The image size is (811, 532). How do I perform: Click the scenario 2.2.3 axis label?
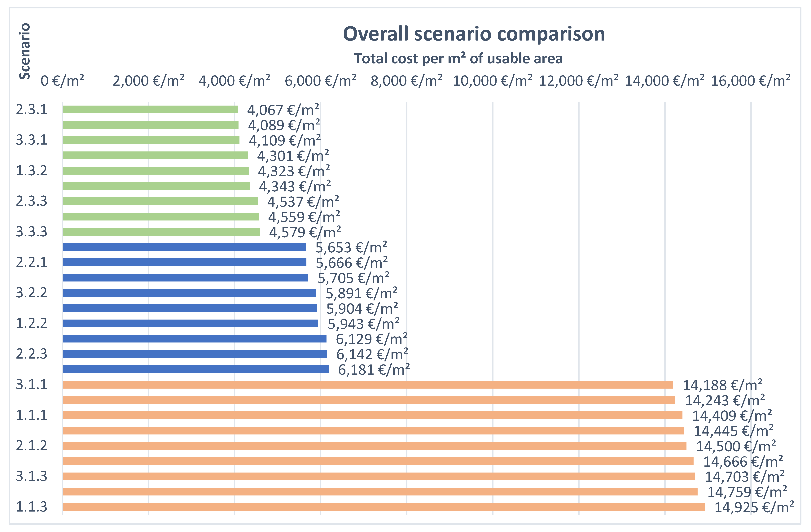click(x=31, y=354)
